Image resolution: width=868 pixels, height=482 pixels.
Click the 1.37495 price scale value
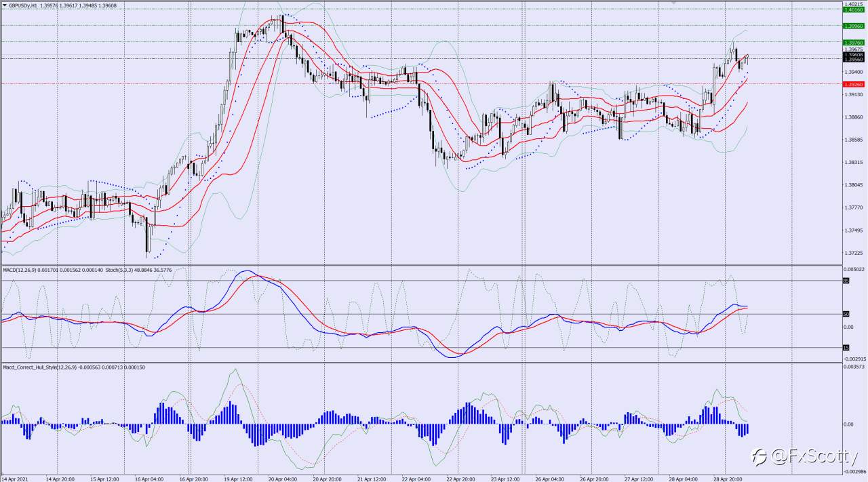[x=853, y=230]
